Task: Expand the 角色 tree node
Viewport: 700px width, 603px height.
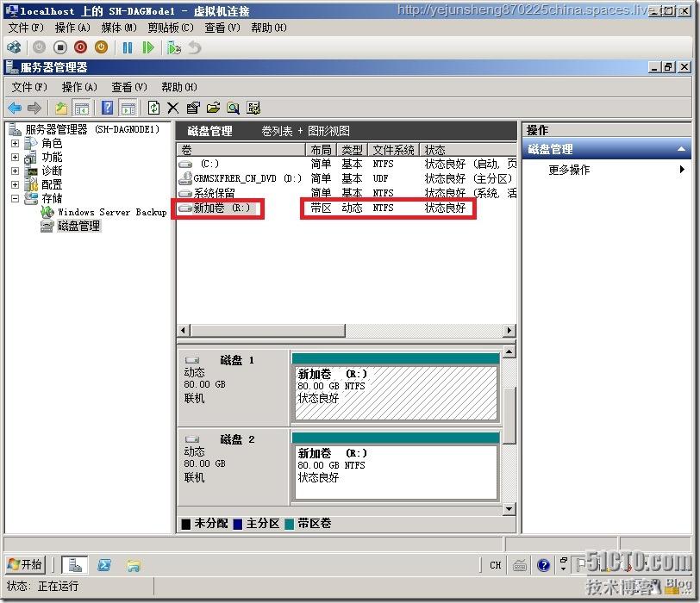Action: [16, 144]
